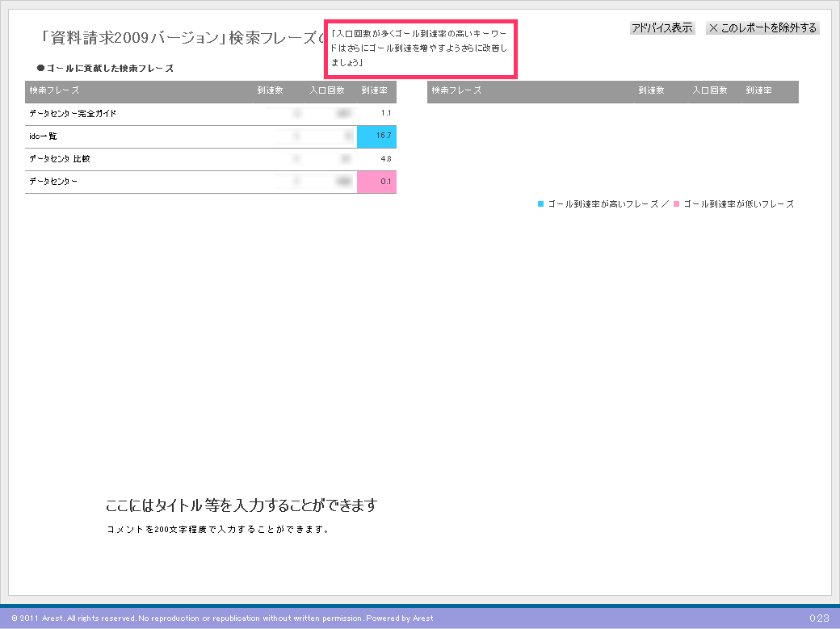
Task: Click the blue legend square for high rate
Action: 541,204
